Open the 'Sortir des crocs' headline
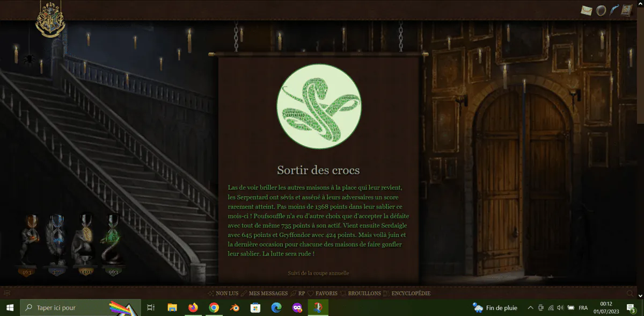 [318, 170]
